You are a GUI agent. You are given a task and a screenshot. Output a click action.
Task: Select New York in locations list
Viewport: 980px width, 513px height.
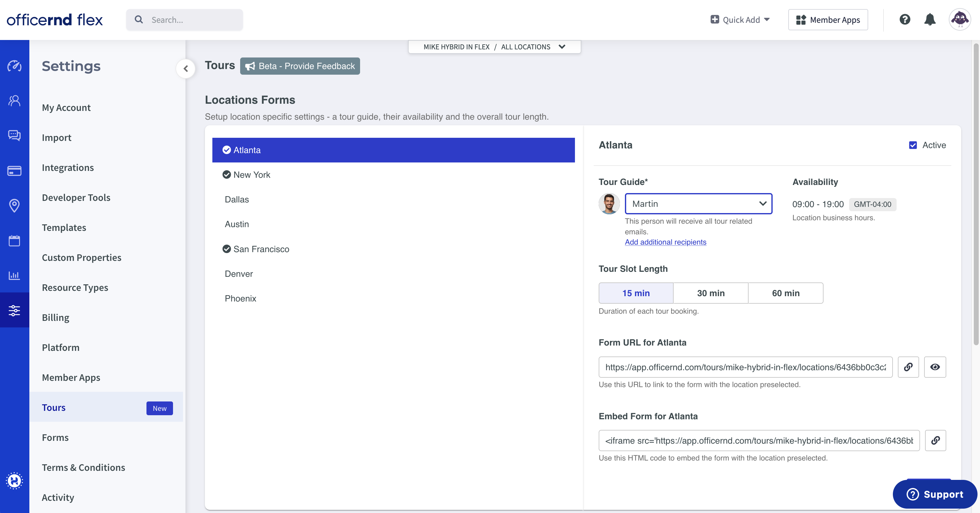tap(393, 175)
